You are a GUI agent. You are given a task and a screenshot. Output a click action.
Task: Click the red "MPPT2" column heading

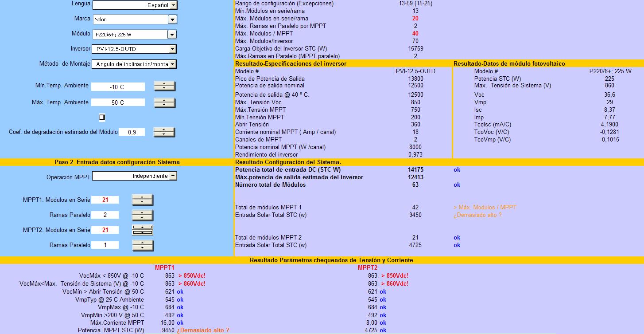[x=368, y=268]
